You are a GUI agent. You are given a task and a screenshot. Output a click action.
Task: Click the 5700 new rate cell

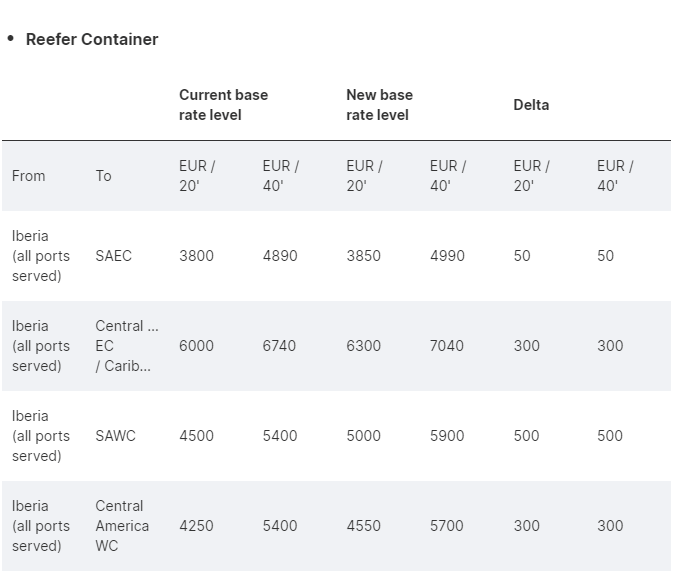(447, 525)
